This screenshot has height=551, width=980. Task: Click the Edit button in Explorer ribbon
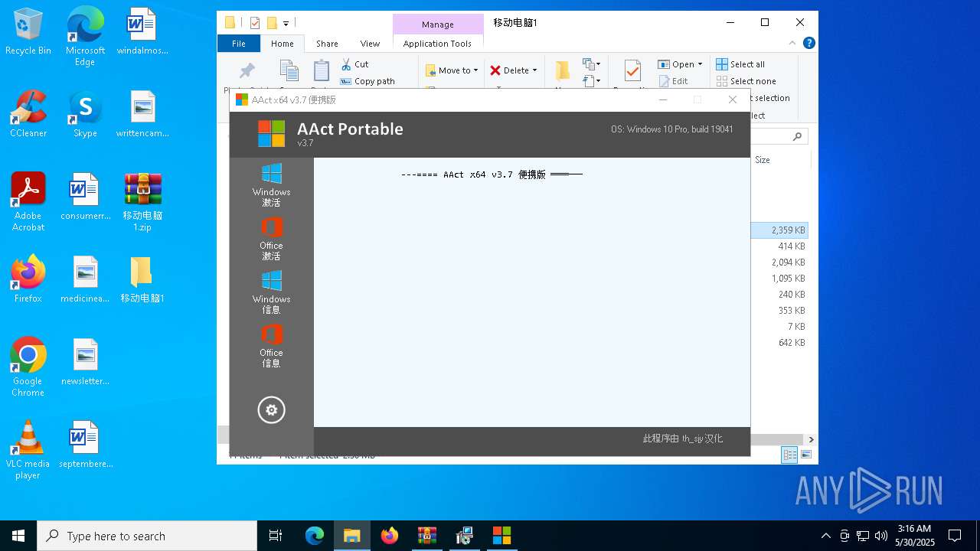click(672, 81)
